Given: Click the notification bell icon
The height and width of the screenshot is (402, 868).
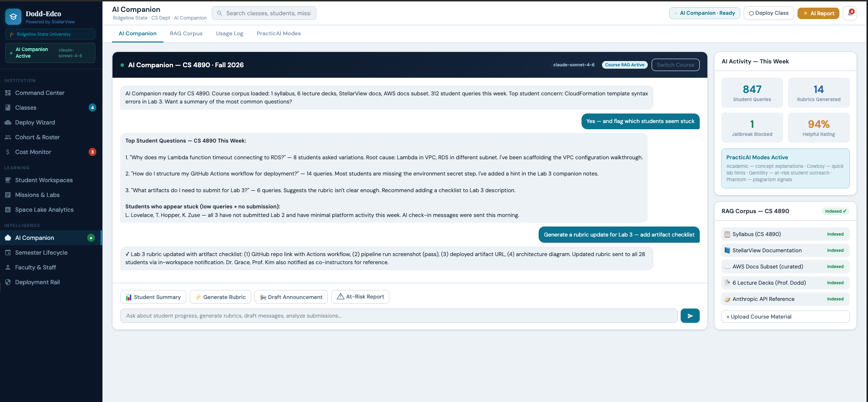Looking at the screenshot, I should click(849, 13).
